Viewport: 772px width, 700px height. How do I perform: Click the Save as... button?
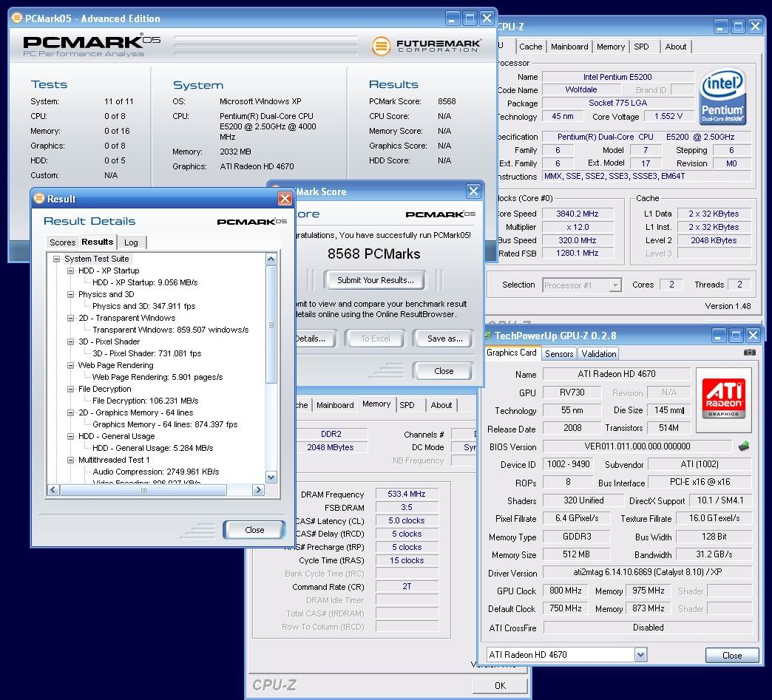(x=444, y=339)
